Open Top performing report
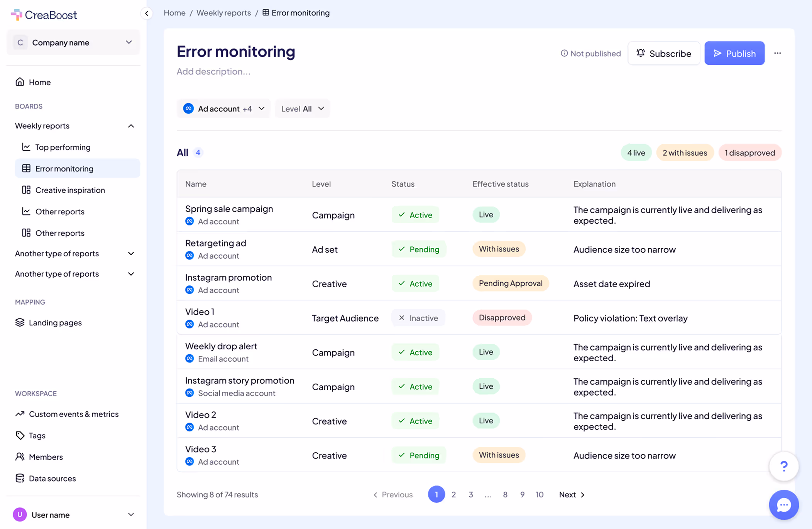 [63, 147]
